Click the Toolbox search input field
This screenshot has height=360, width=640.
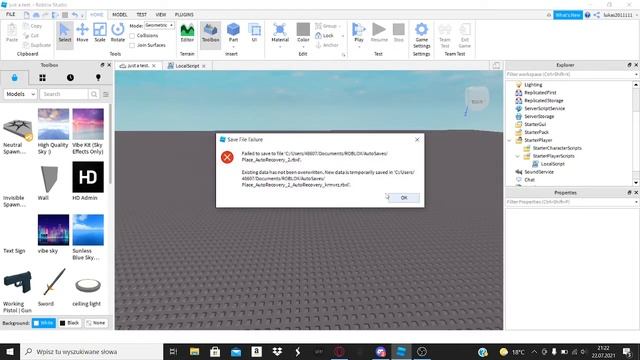(64, 94)
